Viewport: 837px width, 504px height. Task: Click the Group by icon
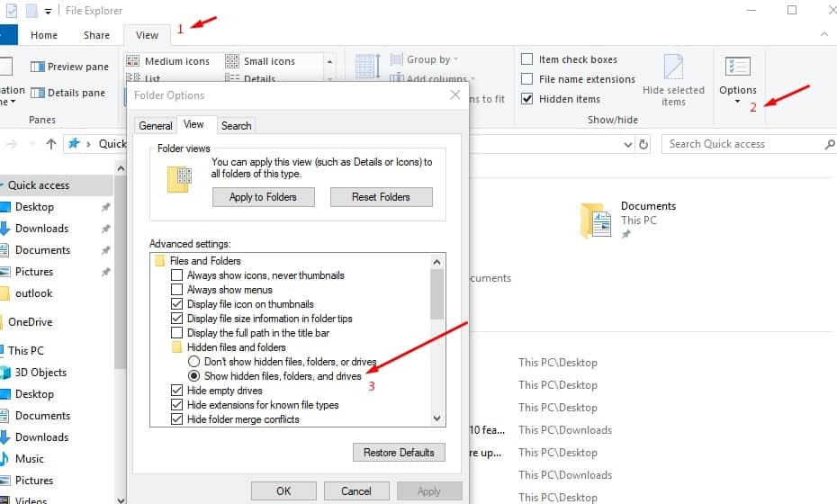pyautogui.click(x=397, y=59)
